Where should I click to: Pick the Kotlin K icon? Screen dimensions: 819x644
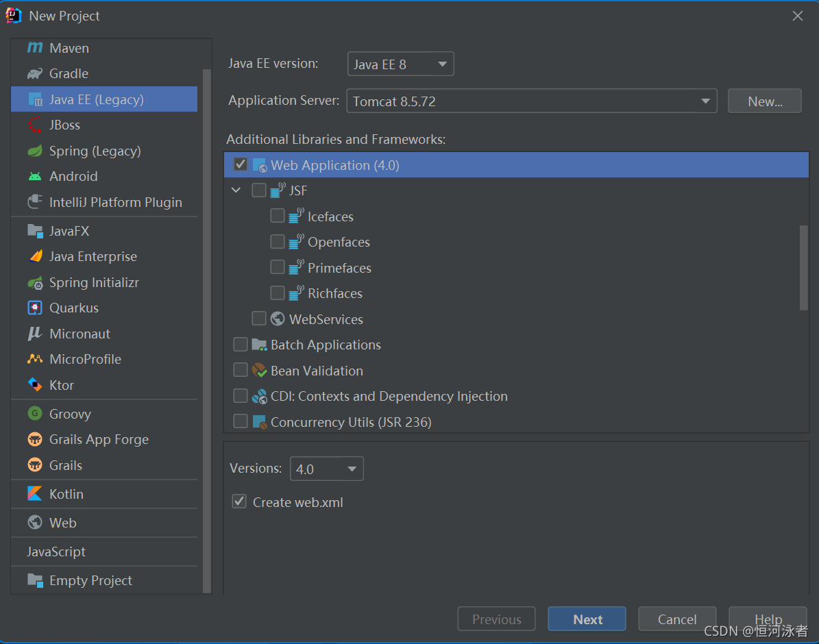pyautogui.click(x=35, y=493)
